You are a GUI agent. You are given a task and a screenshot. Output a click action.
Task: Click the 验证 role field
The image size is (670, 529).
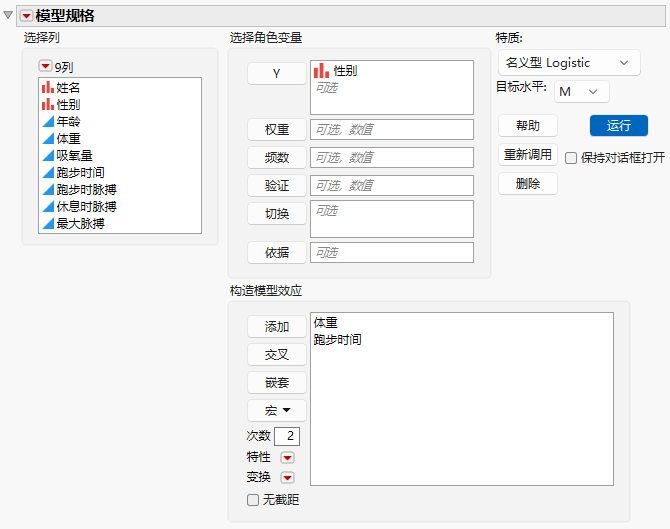(392, 185)
